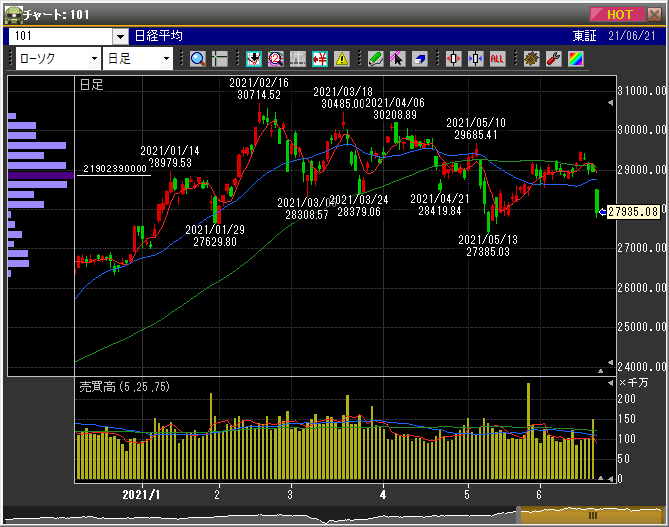
Task: Select the green pencil drawing tool
Action: click(x=376, y=58)
